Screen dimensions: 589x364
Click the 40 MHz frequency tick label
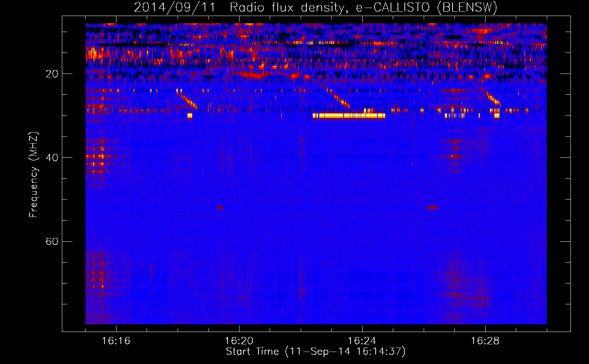pos(52,158)
